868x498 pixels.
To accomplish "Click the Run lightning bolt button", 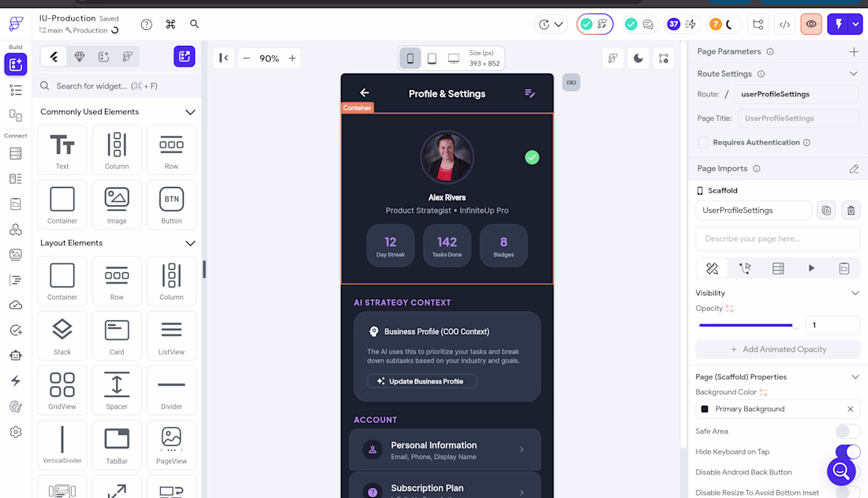I will [x=839, y=24].
